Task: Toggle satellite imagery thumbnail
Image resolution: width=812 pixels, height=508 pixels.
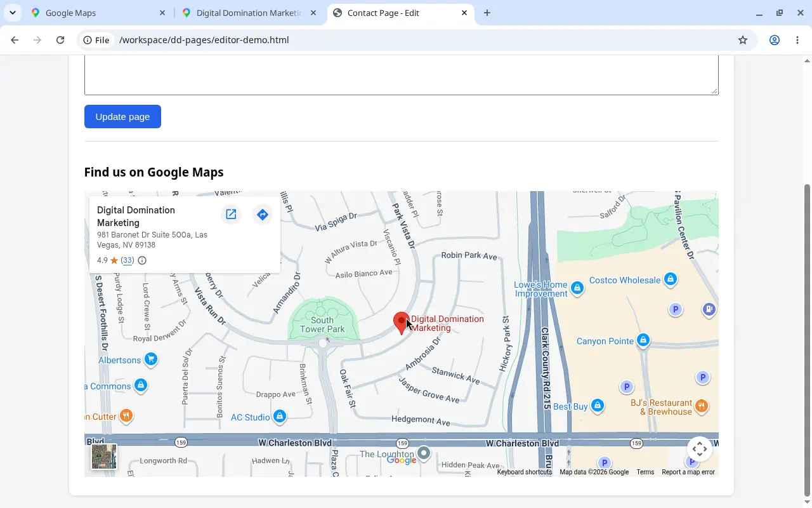Action: (x=104, y=457)
